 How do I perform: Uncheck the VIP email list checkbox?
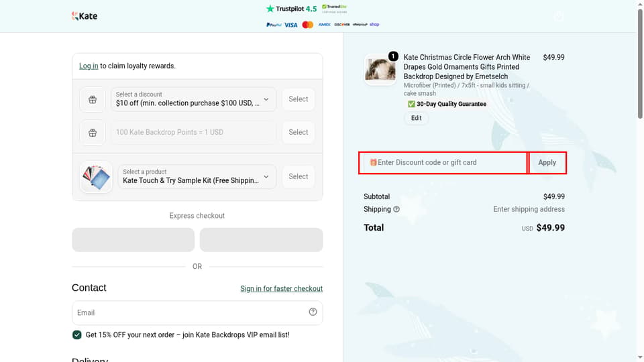click(76, 335)
